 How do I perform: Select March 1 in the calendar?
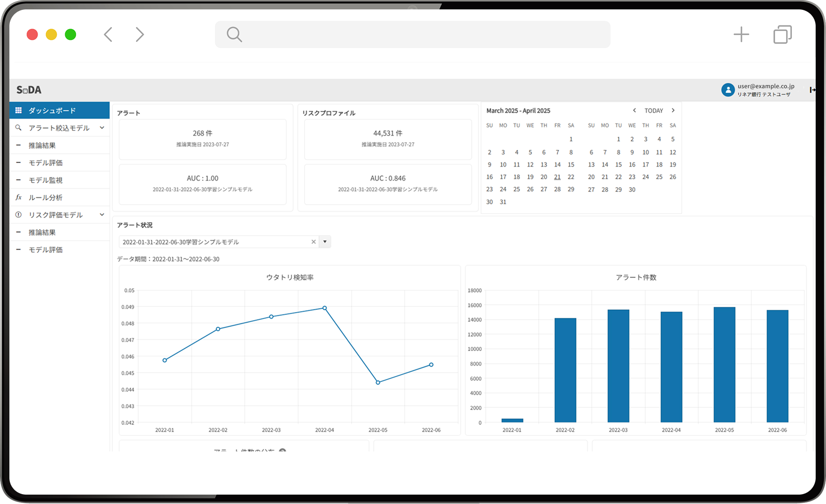point(571,139)
